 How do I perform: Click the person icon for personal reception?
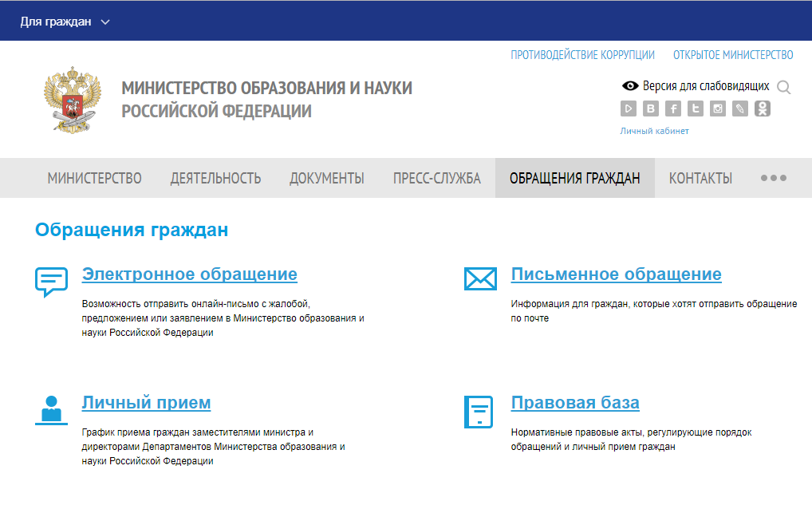point(51,410)
